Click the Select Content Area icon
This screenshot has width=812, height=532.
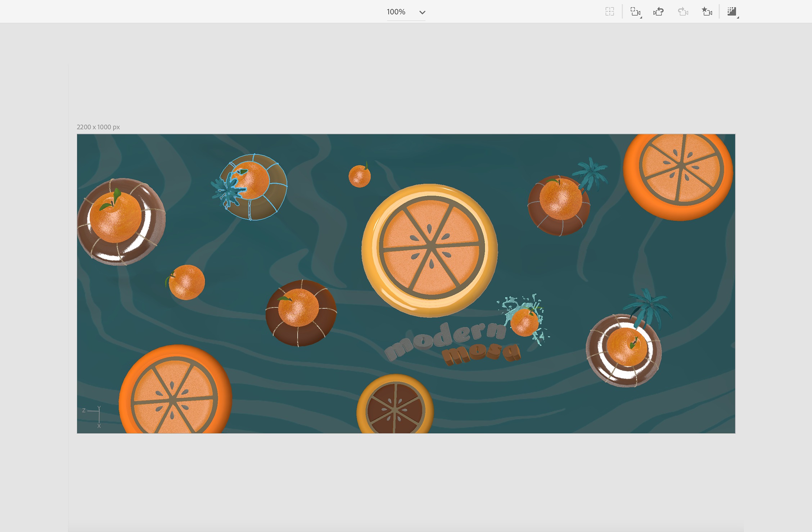(609, 12)
